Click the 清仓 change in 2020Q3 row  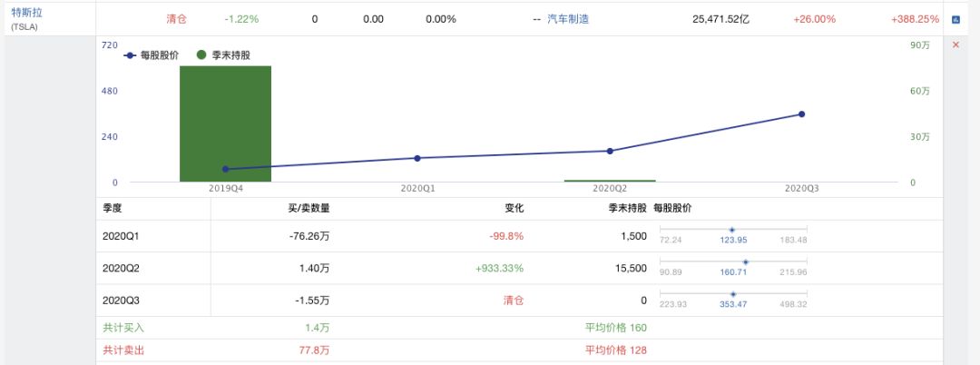[x=514, y=301]
